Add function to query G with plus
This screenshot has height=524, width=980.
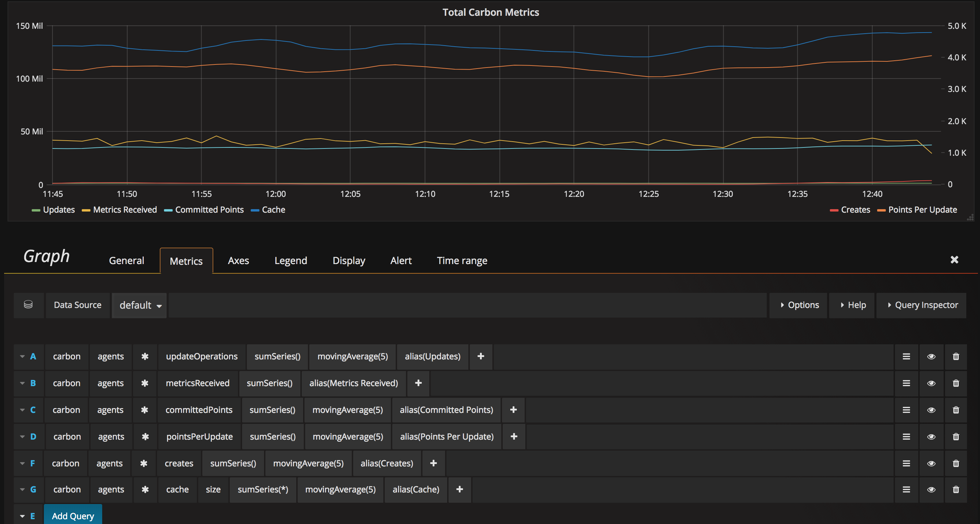click(459, 489)
